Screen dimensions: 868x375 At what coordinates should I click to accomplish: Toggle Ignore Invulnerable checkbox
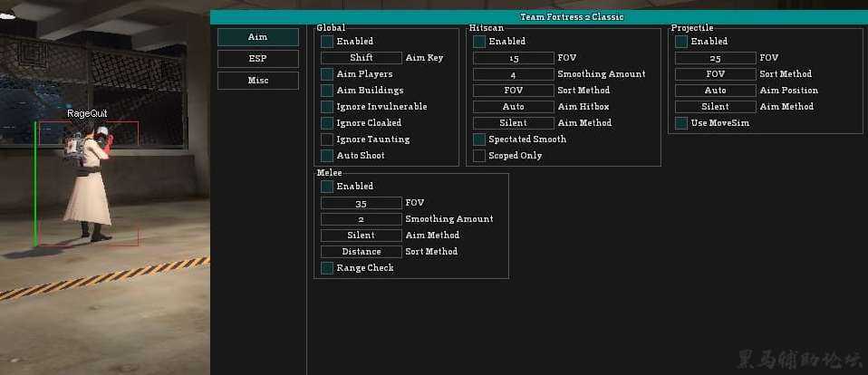(327, 107)
